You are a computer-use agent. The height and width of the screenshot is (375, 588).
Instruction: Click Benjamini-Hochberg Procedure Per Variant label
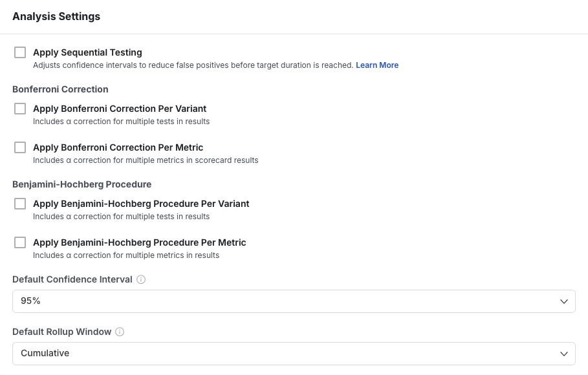(141, 204)
